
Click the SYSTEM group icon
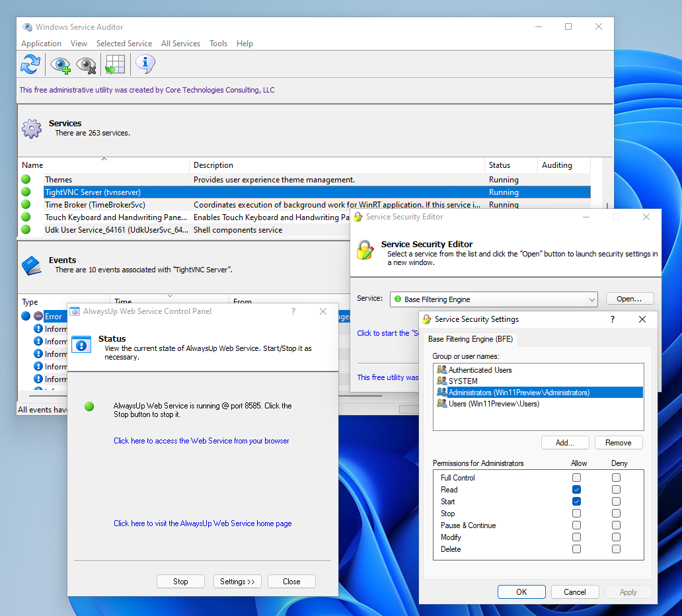click(x=442, y=381)
